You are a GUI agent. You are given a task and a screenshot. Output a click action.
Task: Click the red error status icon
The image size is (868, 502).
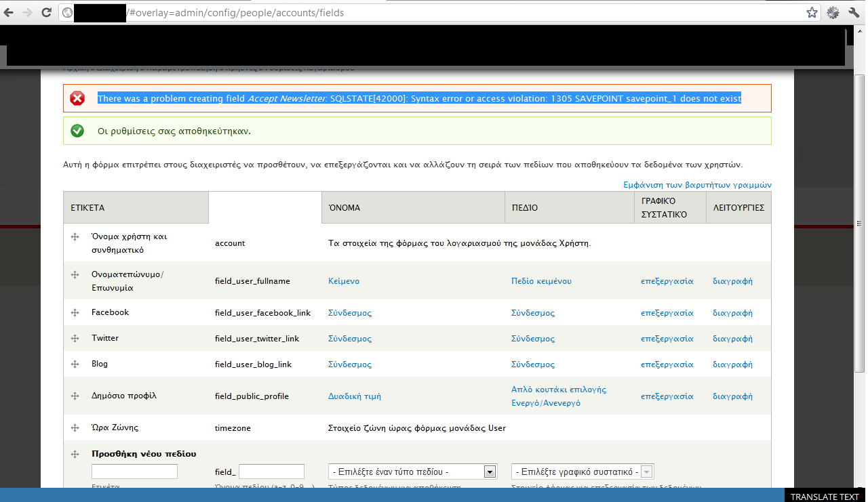click(x=77, y=99)
